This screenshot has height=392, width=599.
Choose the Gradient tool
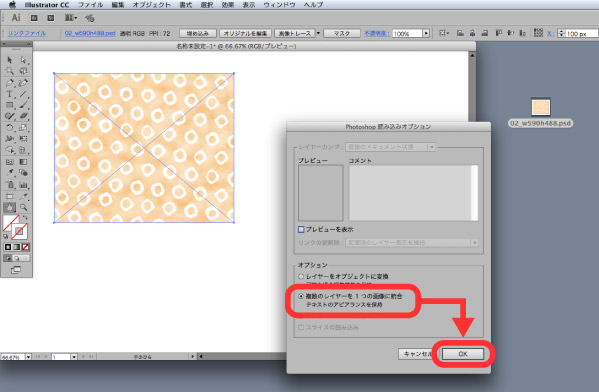23,162
